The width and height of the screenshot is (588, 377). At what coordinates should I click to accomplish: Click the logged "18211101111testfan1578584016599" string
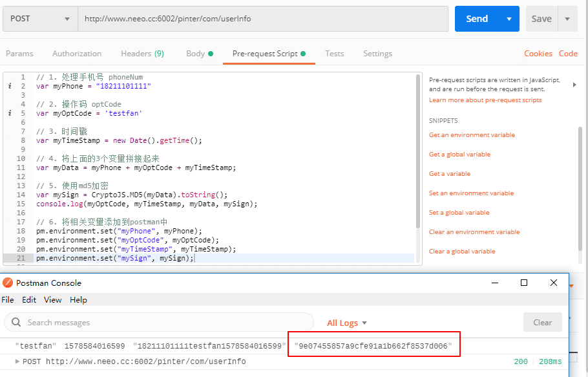pyautogui.click(x=209, y=346)
